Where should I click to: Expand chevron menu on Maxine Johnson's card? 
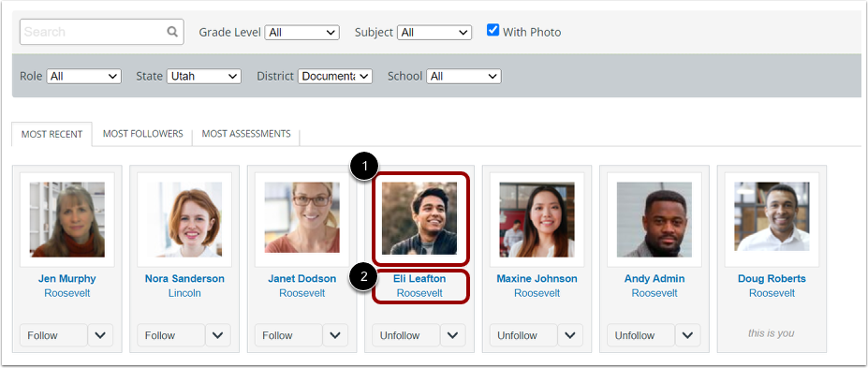[x=570, y=335]
